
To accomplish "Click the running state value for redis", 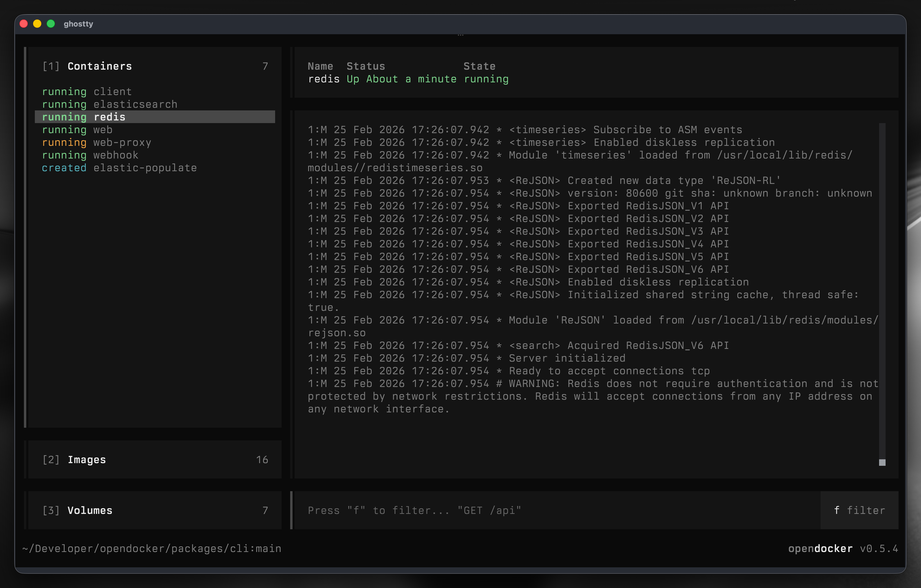I will point(486,79).
